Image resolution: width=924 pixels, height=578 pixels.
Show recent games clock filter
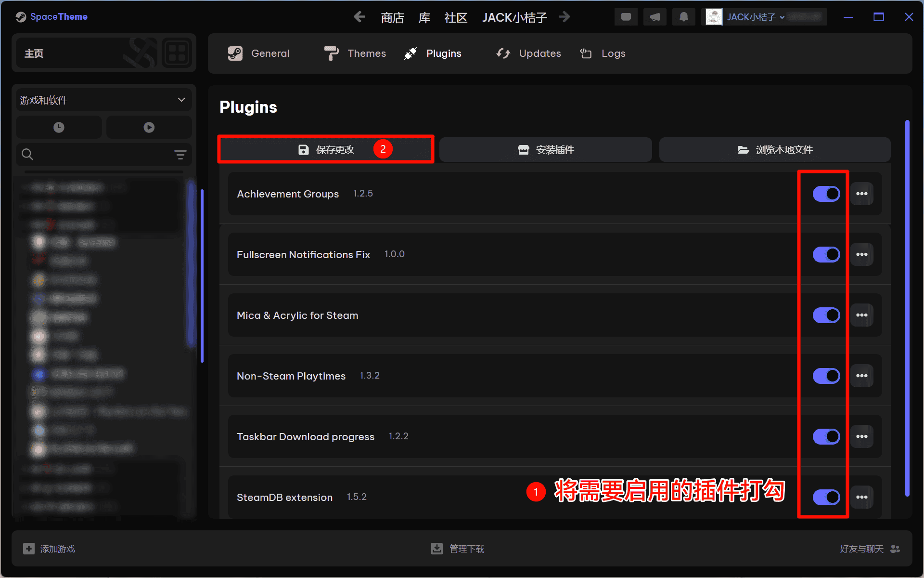59,128
